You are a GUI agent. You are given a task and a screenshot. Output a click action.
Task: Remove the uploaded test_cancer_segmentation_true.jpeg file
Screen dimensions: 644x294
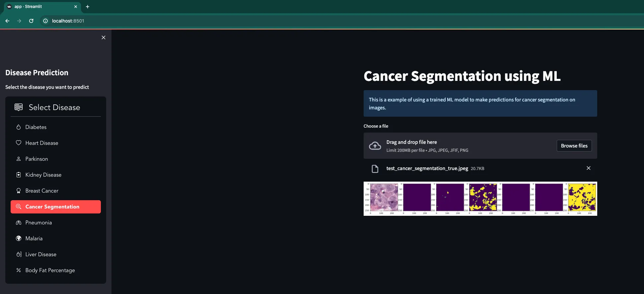tap(589, 168)
